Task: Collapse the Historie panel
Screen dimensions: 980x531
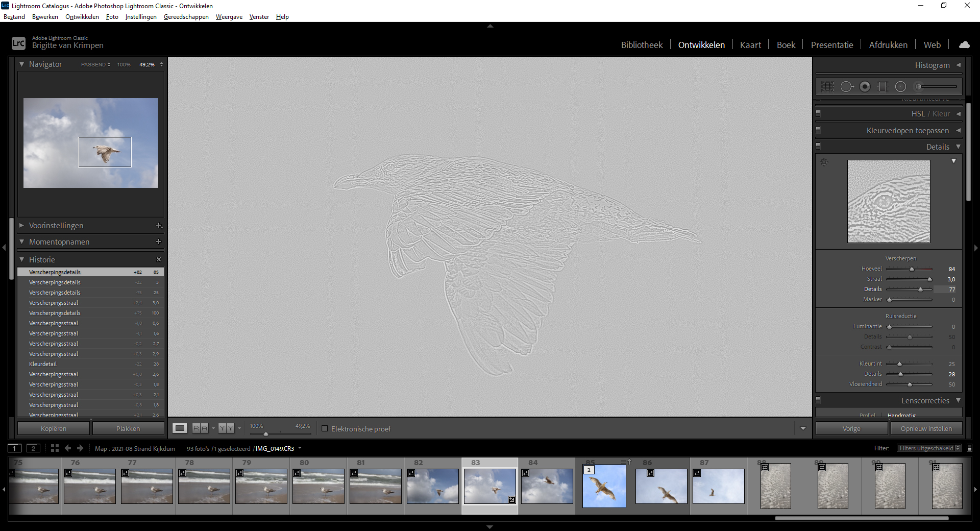Action: coord(21,259)
